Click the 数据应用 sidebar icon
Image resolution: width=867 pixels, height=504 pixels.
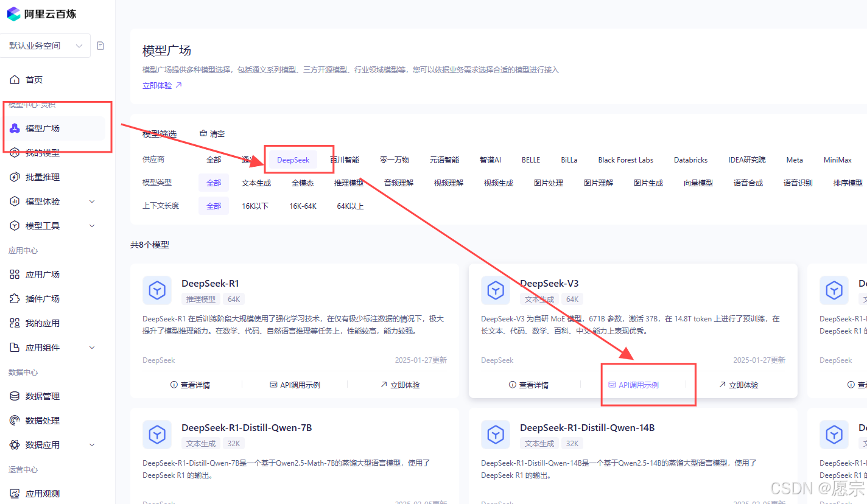15,445
